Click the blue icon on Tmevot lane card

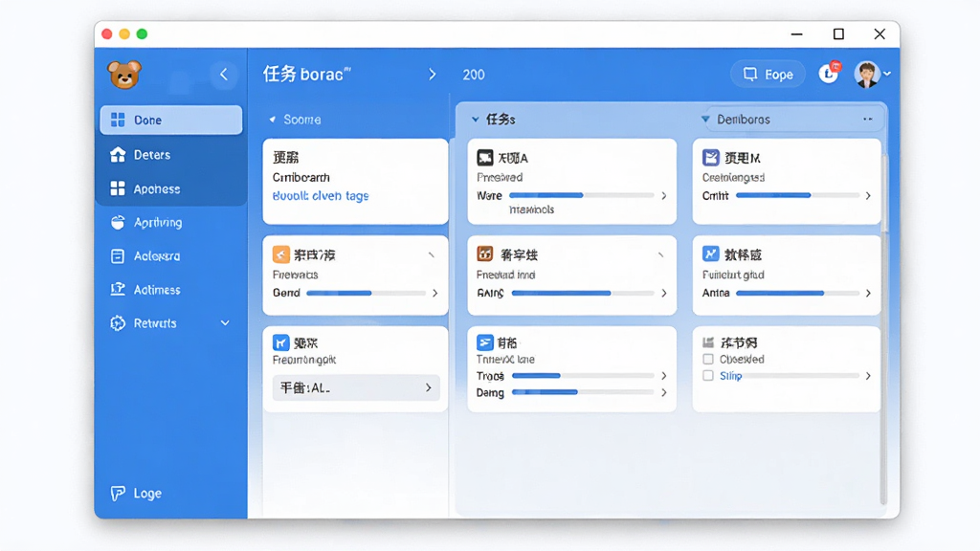click(x=485, y=342)
